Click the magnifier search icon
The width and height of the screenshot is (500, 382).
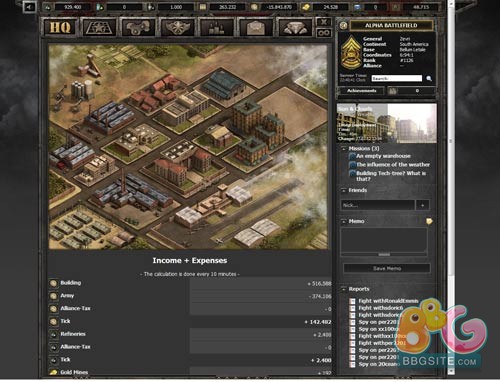pos(429,79)
